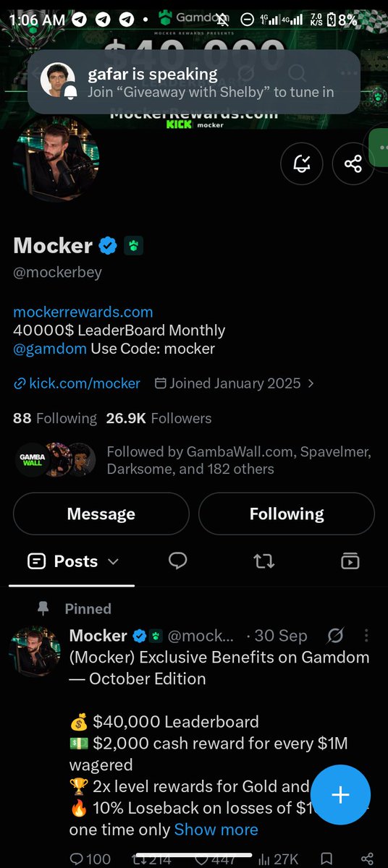
Task: Switch to the Reposts arrows tab
Action: pos(264,561)
